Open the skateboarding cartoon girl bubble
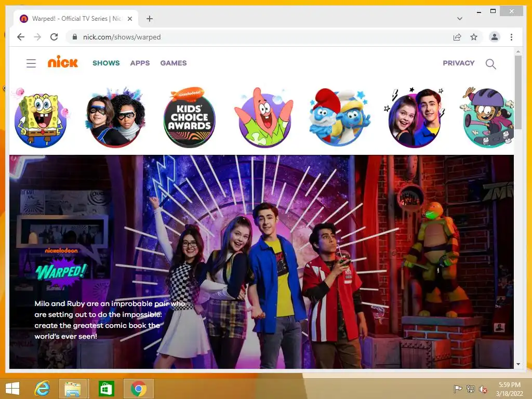Viewport: 532px width, 399px height. click(x=488, y=118)
